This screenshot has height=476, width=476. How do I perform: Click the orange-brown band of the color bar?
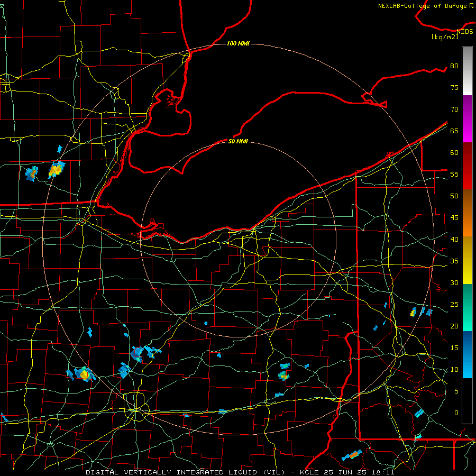[x=467, y=213]
